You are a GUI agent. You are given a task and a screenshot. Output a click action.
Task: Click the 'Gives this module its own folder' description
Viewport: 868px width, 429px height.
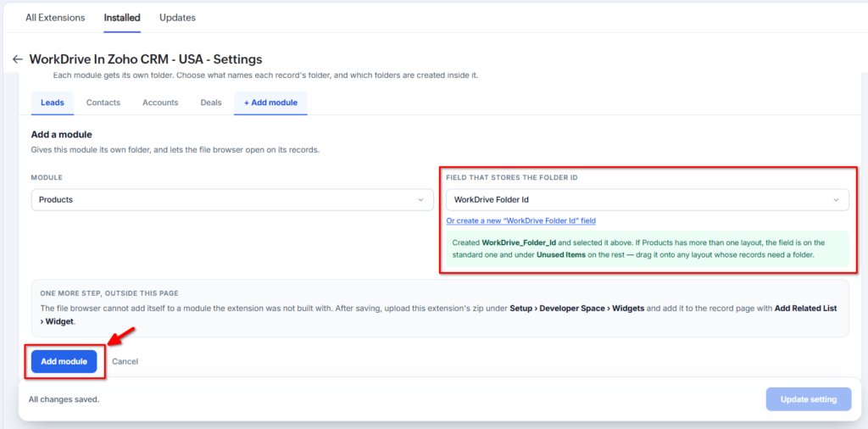pyautogui.click(x=175, y=150)
